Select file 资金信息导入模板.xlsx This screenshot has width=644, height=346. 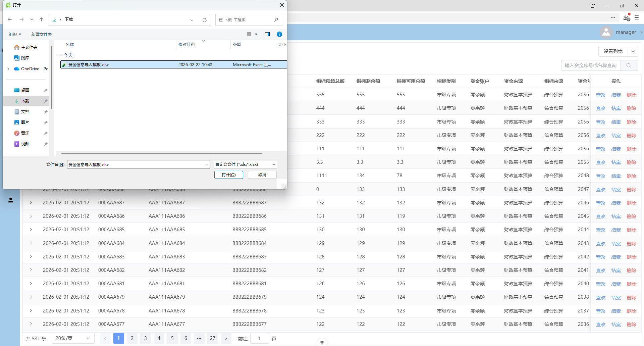(174, 64)
